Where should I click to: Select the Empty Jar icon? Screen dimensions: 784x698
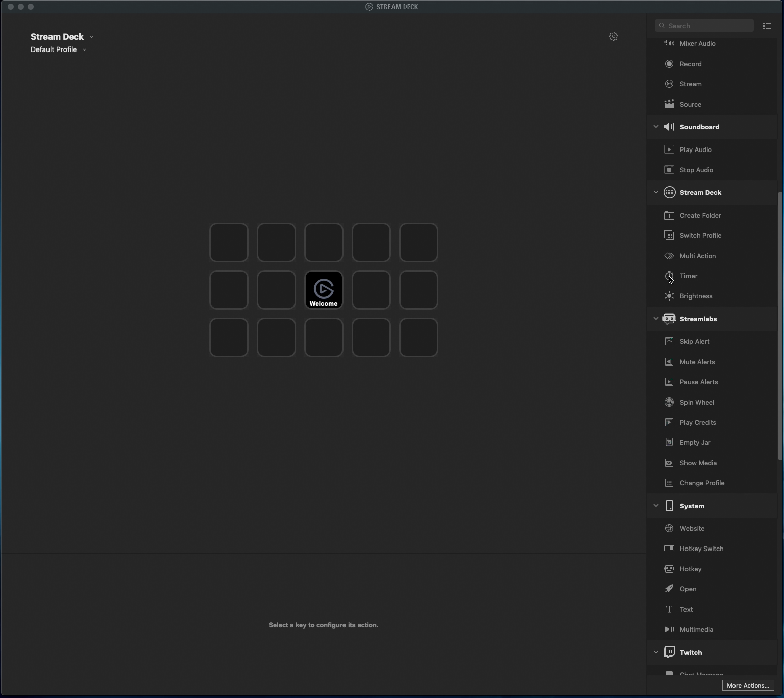click(x=669, y=442)
